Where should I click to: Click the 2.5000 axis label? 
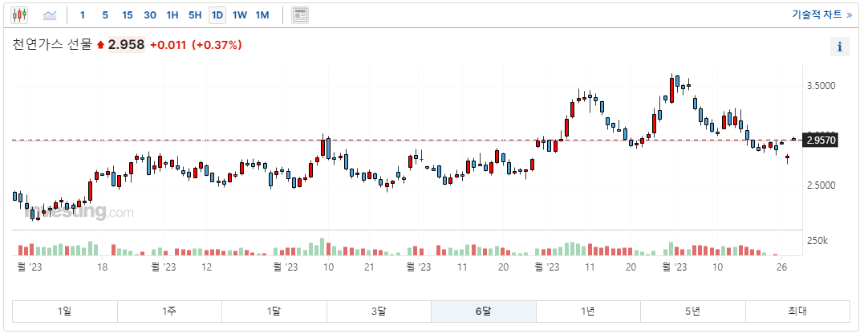coord(821,185)
